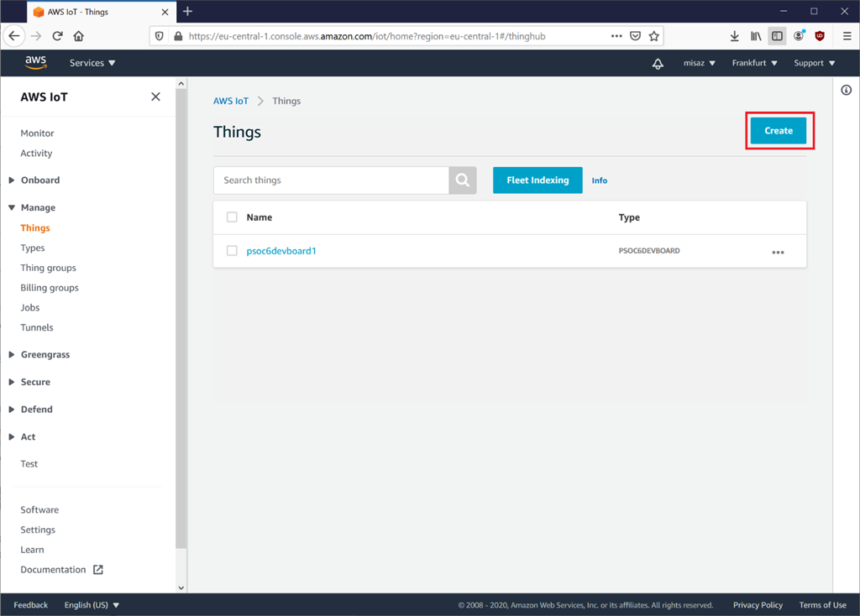Open IoT Settings

38,530
